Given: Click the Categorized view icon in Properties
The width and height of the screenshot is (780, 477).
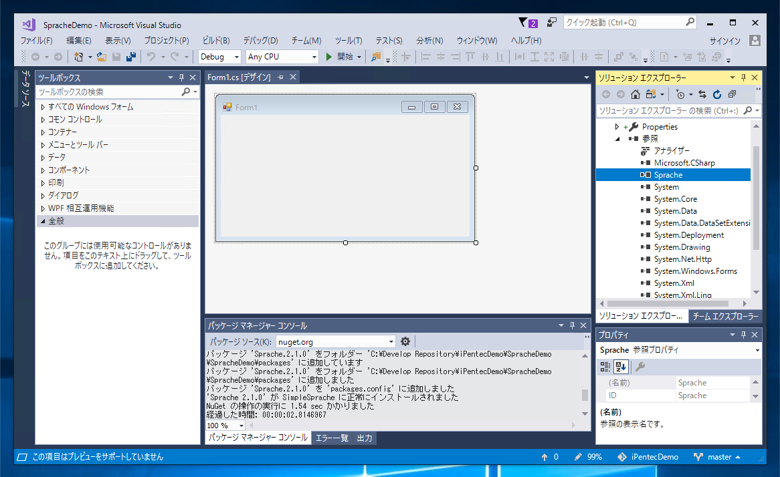Looking at the screenshot, I should [x=605, y=367].
